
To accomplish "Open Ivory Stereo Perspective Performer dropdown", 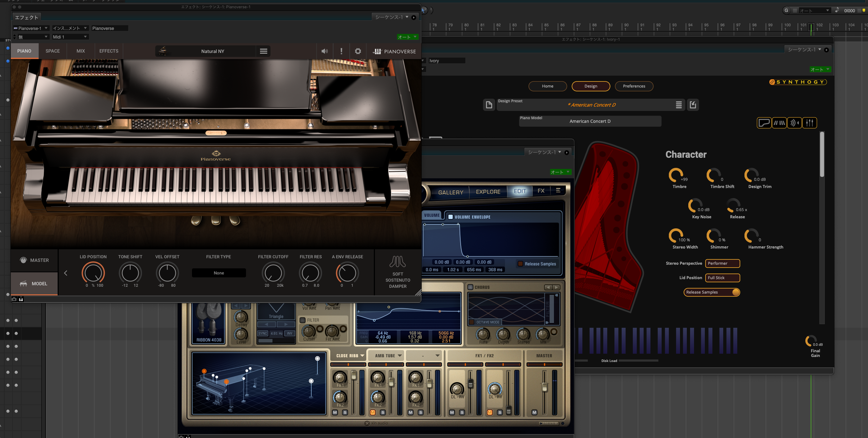I will pyautogui.click(x=722, y=263).
